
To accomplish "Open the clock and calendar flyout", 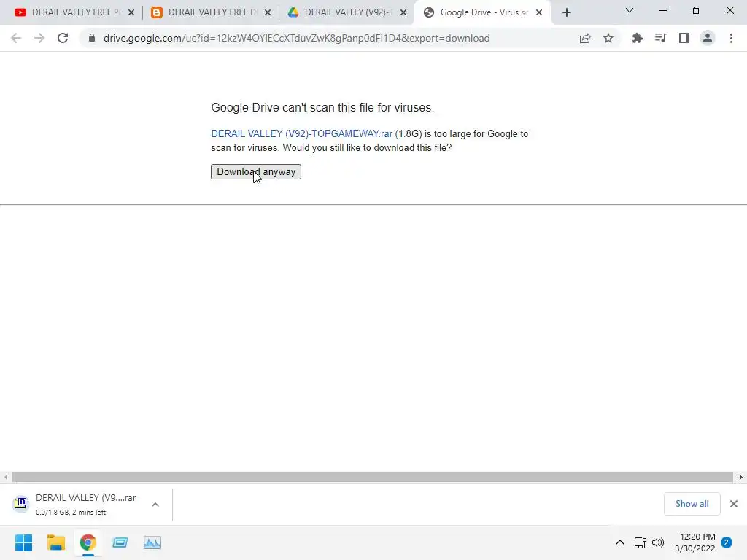I will (x=695, y=542).
